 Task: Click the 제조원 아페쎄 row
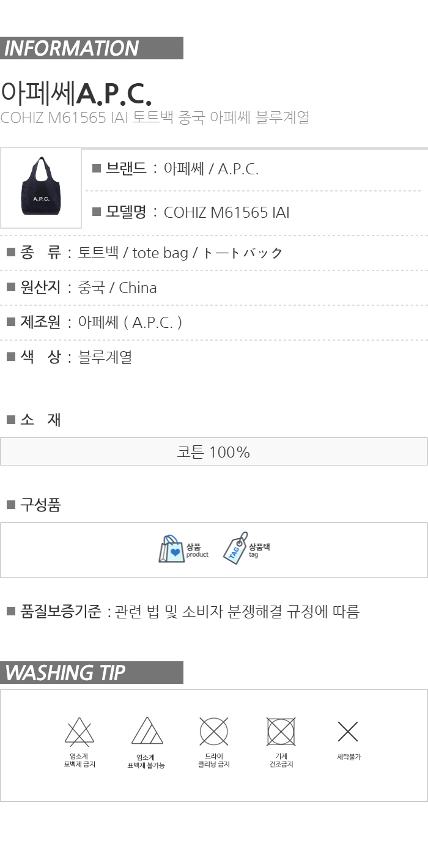[214, 322]
